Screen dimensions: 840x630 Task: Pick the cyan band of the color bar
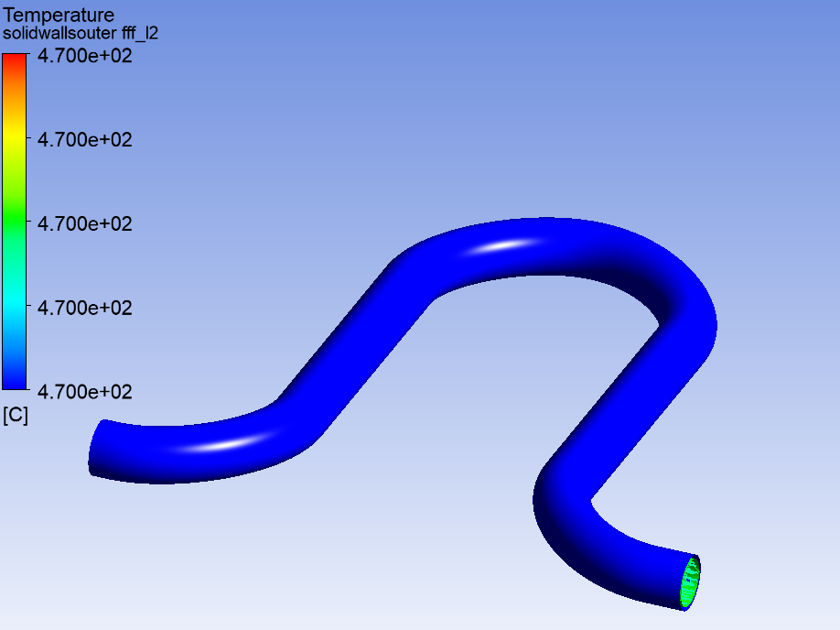(x=15, y=307)
